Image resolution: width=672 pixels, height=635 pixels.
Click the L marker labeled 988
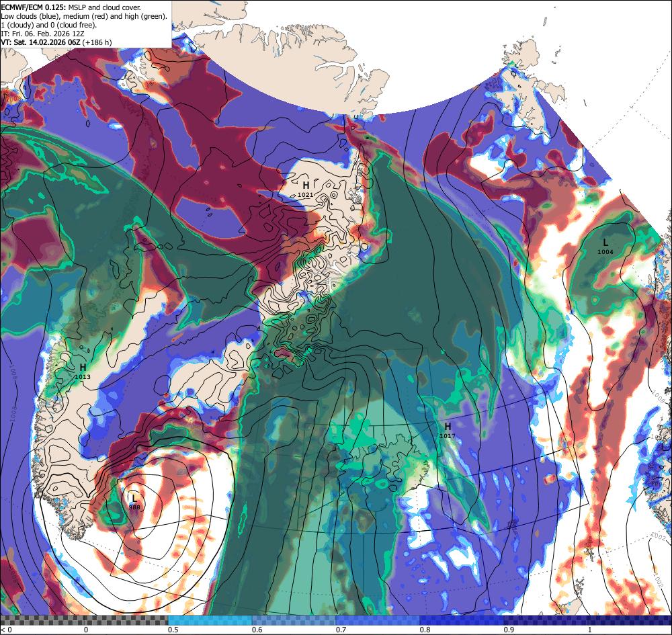point(134,499)
